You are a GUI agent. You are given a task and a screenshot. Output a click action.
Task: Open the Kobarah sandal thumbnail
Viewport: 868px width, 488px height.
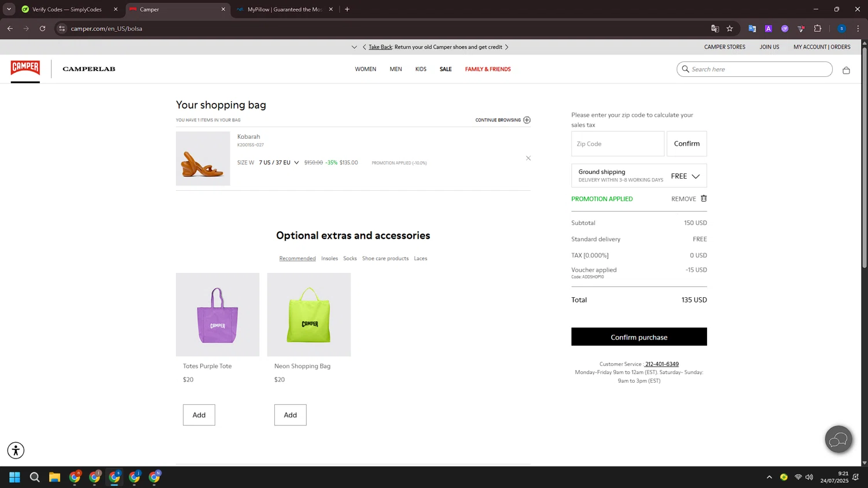click(203, 158)
